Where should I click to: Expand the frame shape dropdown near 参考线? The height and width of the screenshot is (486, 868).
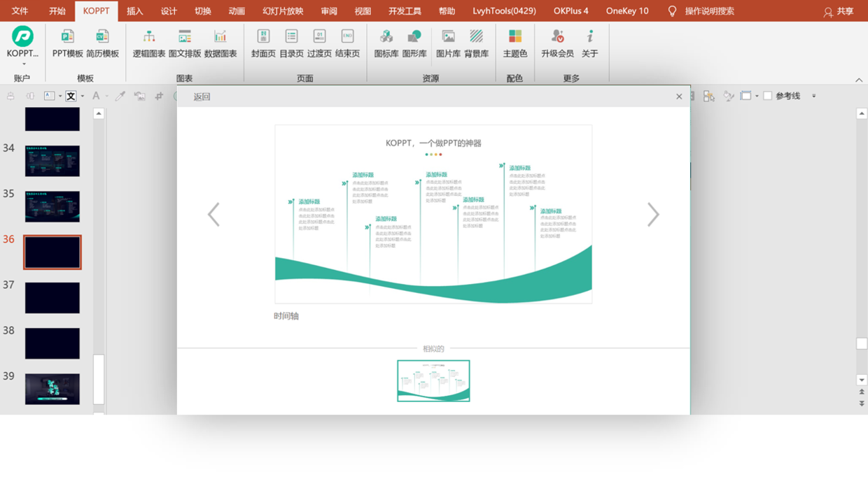[757, 96]
